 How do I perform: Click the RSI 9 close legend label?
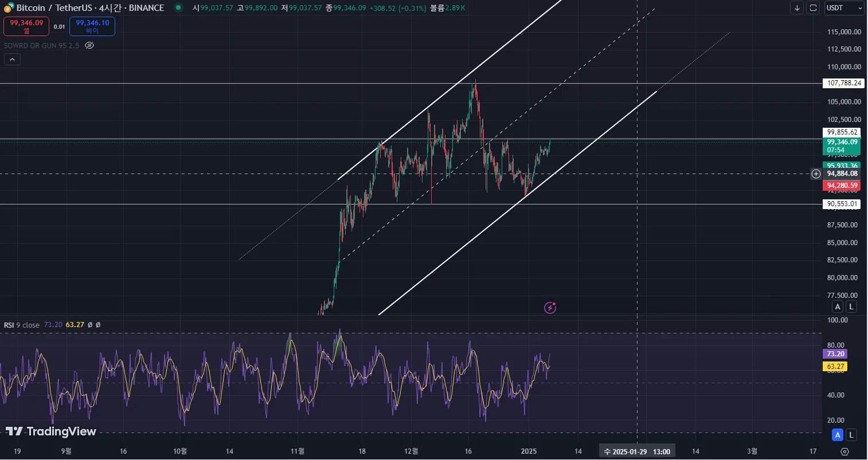pos(22,325)
